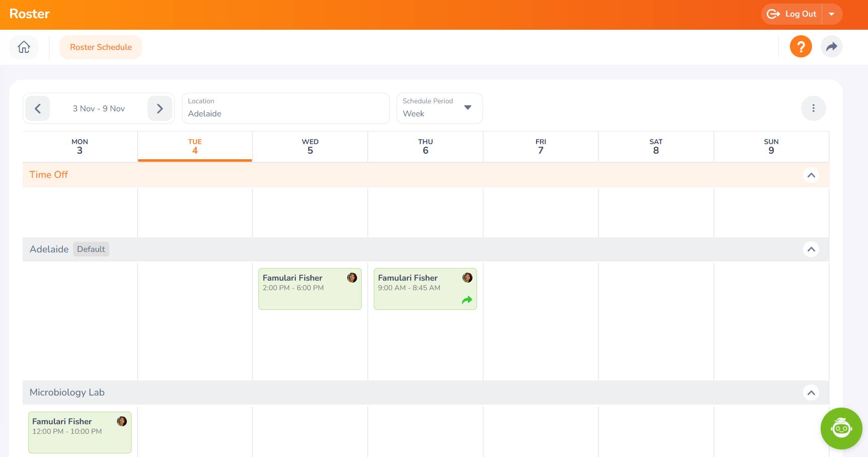Select the TUE 4 day column header

pyautogui.click(x=195, y=147)
